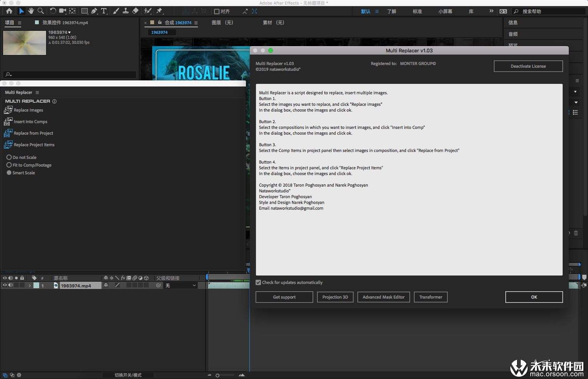Select the Hand tool in the toolbar
Screen dimensions: 588x379
pyautogui.click(x=31, y=11)
